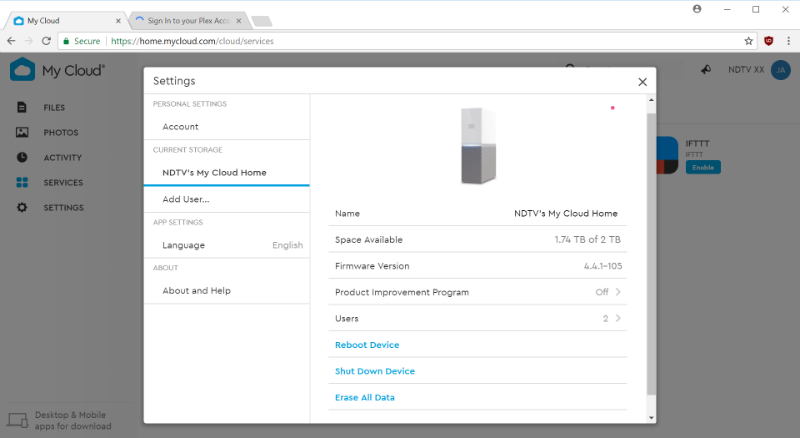Image resolution: width=800 pixels, height=438 pixels.
Task: Click the Erase All Data link
Action: click(x=364, y=397)
